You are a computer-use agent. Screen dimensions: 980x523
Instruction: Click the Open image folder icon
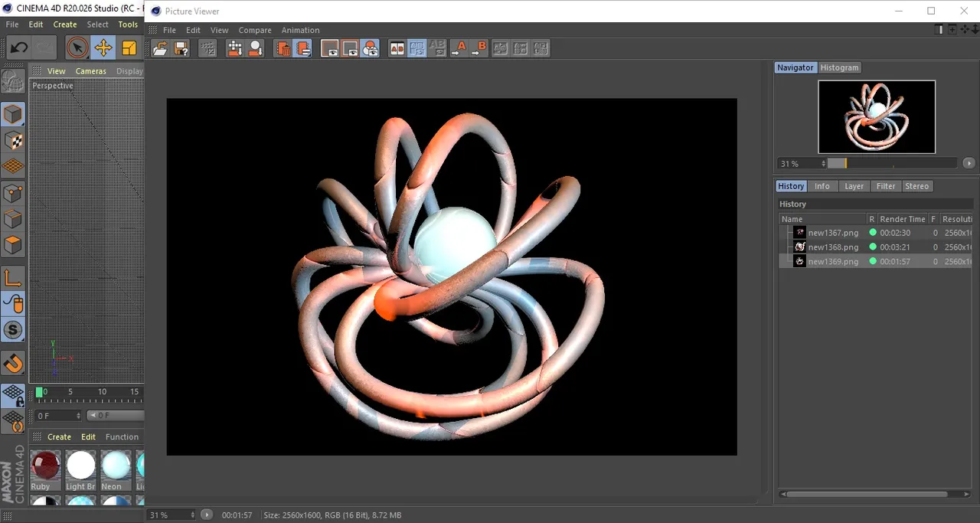(160, 48)
